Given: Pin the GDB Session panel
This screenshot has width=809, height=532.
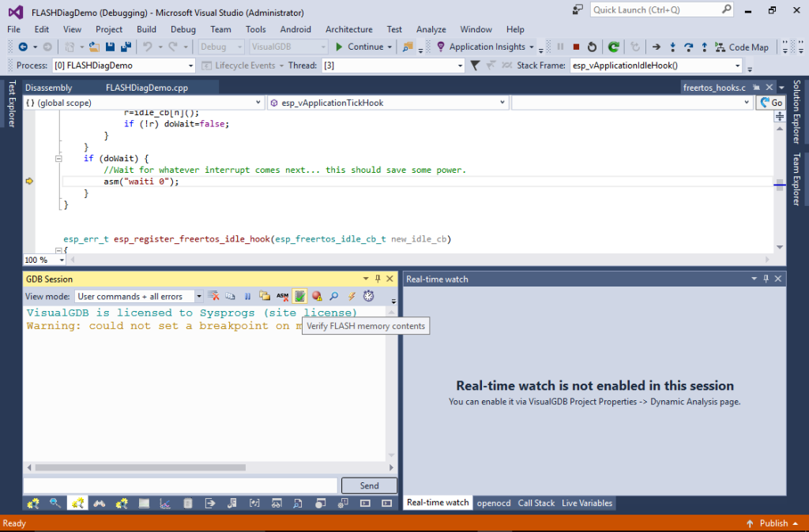Looking at the screenshot, I should click(x=378, y=279).
